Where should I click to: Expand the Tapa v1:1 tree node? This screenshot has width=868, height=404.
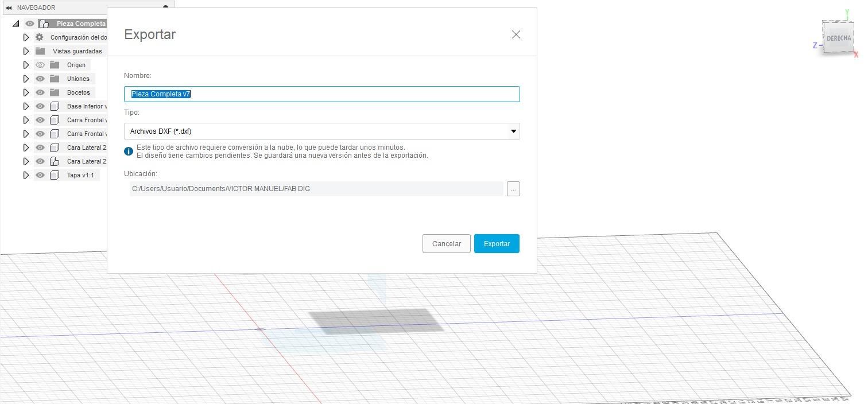click(26, 175)
